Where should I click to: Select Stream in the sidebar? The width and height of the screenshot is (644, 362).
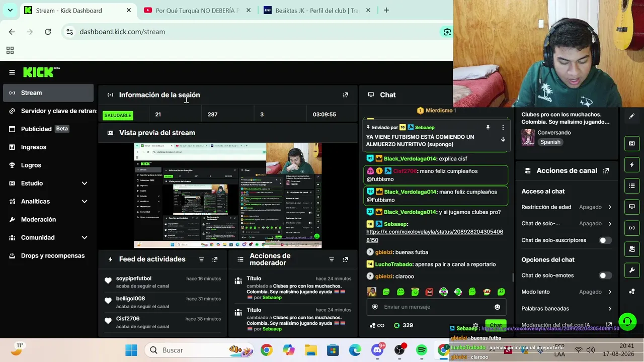pos(48,93)
